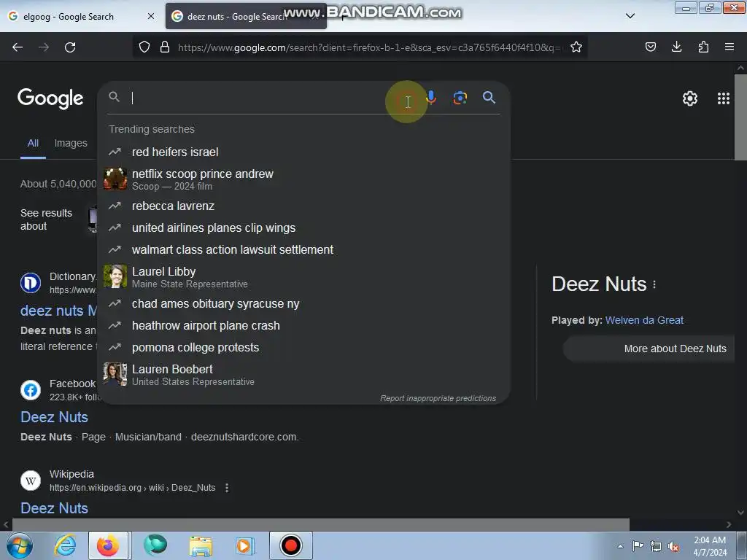This screenshot has height=560, width=747.
Task: Click the forward navigation arrow
Action: 44,47
